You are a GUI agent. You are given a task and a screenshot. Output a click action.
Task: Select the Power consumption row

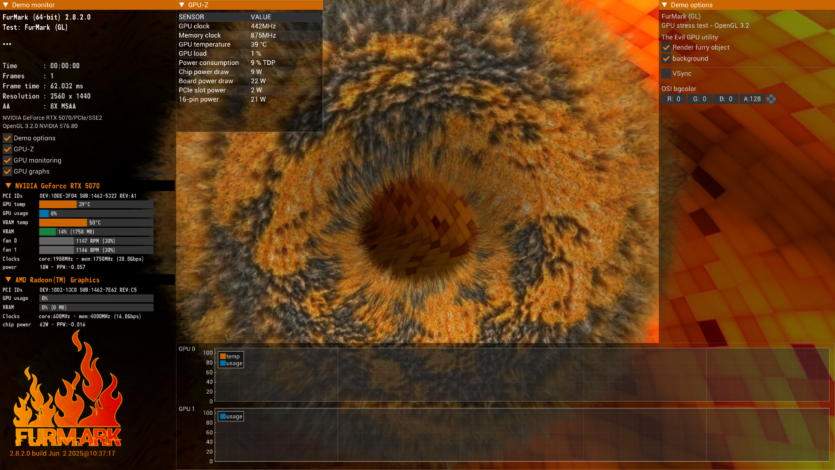point(249,62)
